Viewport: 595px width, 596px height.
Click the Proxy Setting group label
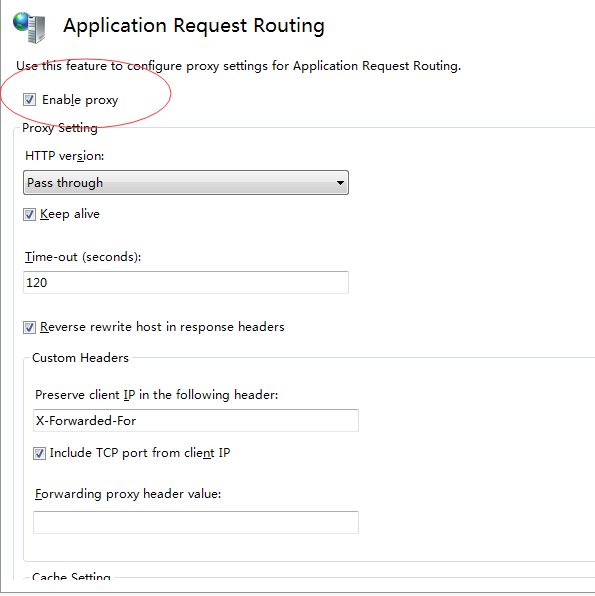coord(60,128)
